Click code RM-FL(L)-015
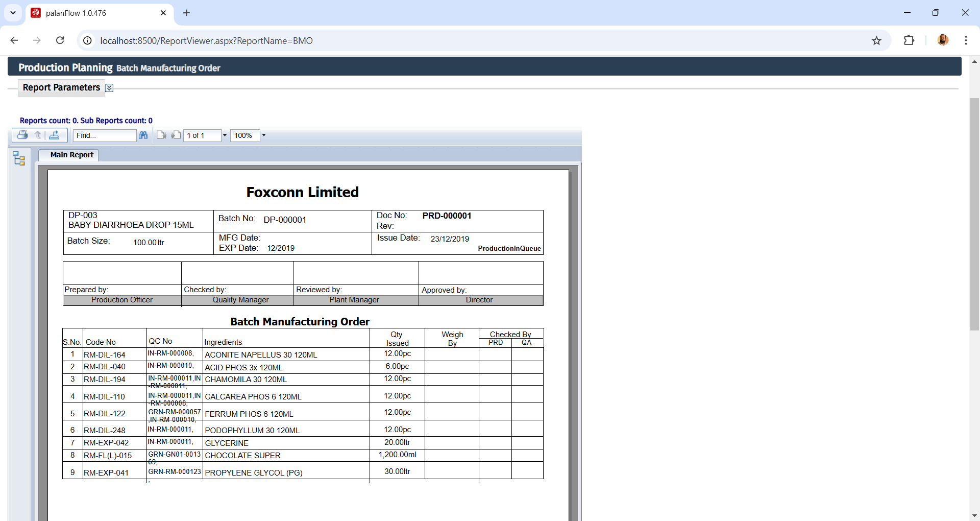The width and height of the screenshot is (980, 521). (108, 455)
